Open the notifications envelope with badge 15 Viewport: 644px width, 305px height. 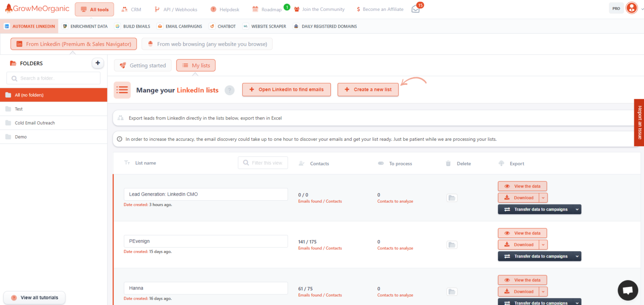[x=416, y=9]
